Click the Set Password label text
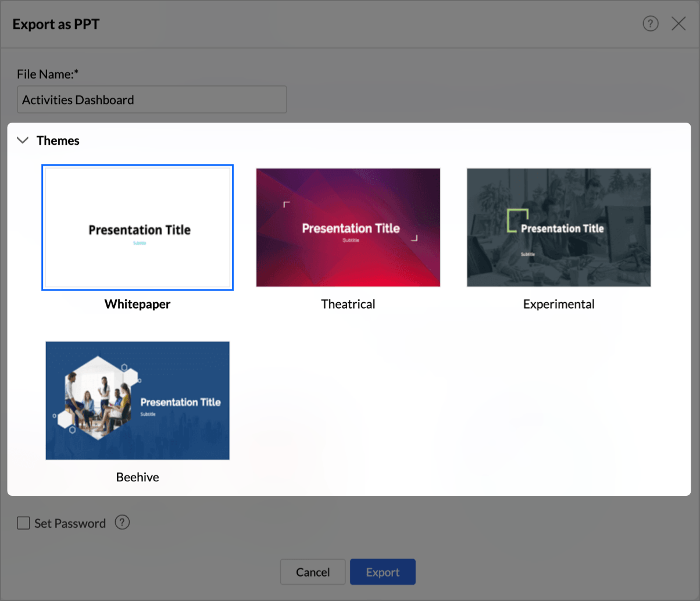The height and width of the screenshot is (601, 700). (x=70, y=523)
